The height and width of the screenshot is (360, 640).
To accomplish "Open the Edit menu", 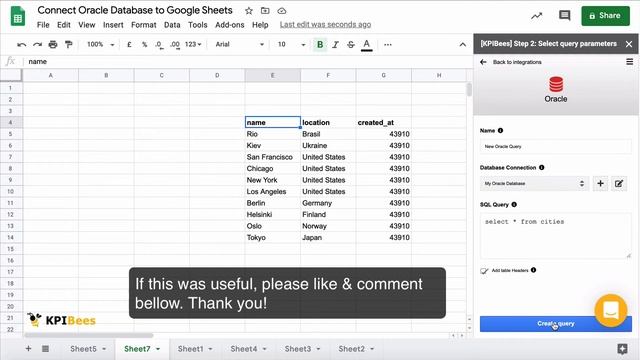I will pos(64,25).
